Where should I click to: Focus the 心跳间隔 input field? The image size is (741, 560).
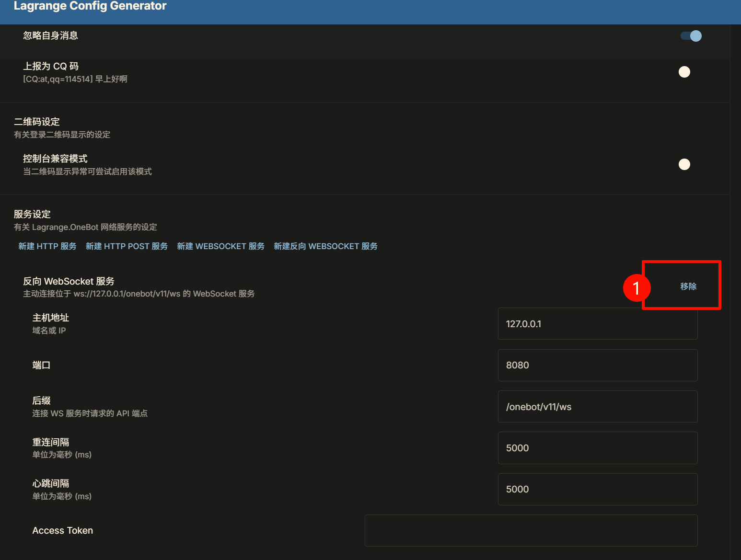pyautogui.click(x=598, y=489)
